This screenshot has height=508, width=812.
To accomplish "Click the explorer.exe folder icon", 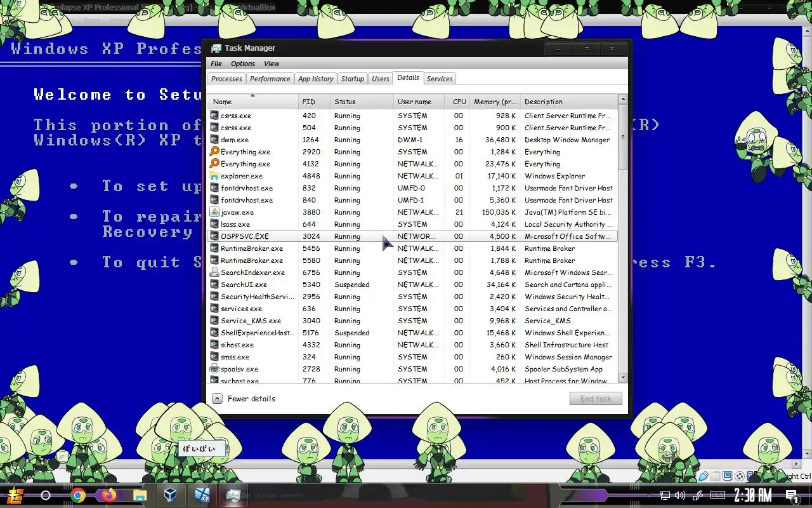I will 214,176.
